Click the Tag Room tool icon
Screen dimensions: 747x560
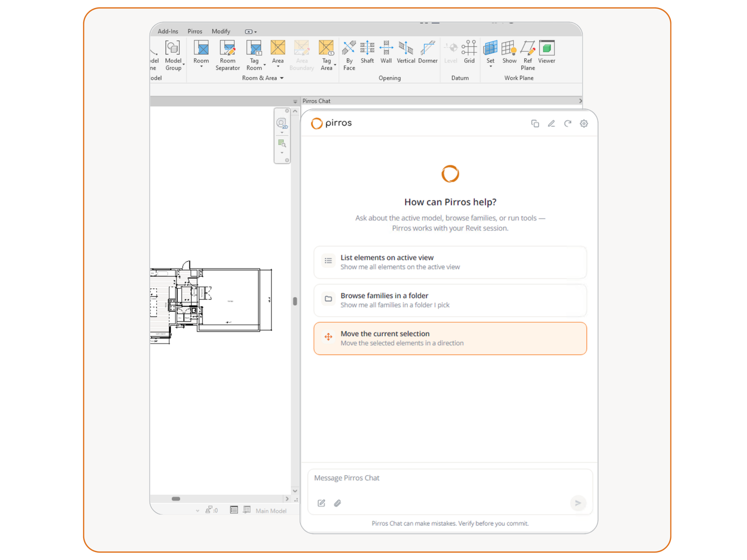click(254, 48)
